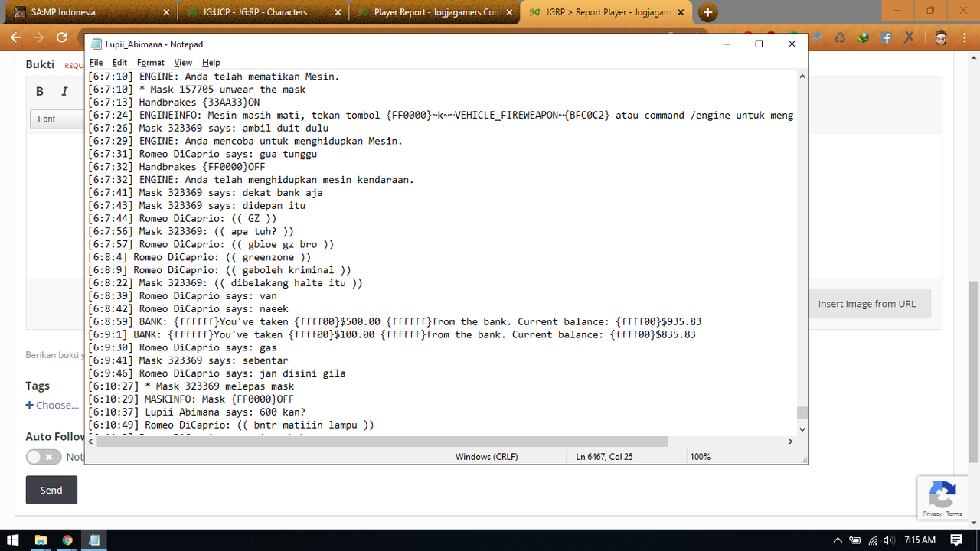The width and height of the screenshot is (980, 551).
Task: Click line 'Romeo DiCaprio says: jan disini gila'
Action: point(217,373)
